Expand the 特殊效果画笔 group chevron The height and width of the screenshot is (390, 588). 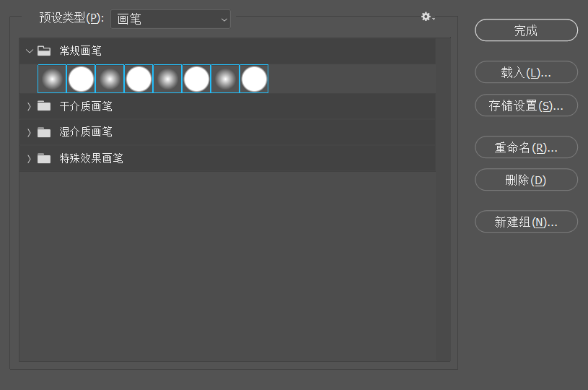click(30, 159)
